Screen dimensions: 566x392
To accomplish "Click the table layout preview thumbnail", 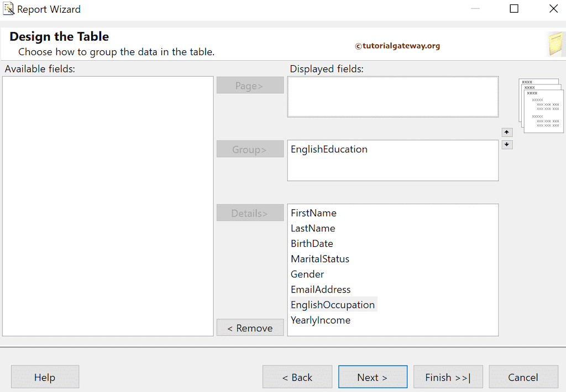I will tap(541, 105).
